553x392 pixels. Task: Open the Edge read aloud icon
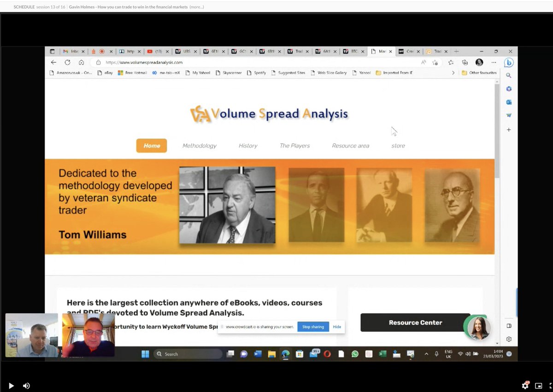(x=423, y=62)
